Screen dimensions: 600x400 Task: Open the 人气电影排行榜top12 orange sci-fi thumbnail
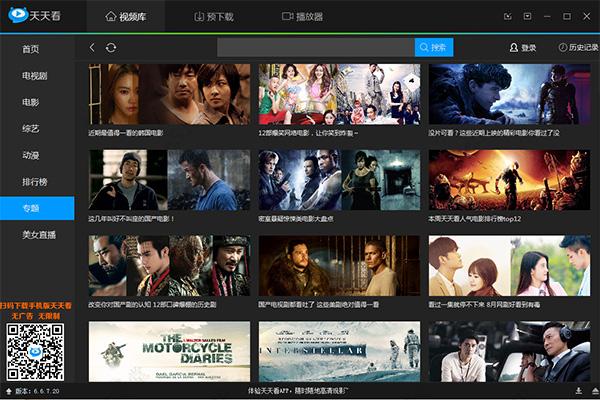509,180
